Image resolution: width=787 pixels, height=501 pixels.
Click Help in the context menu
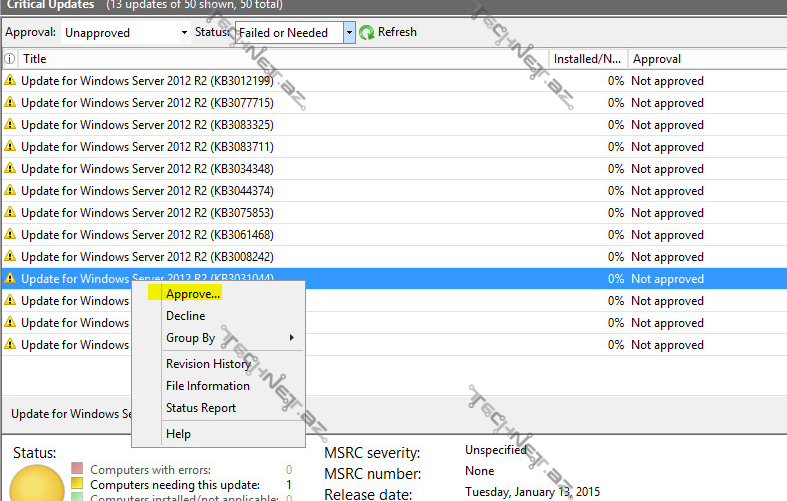pos(178,434)
